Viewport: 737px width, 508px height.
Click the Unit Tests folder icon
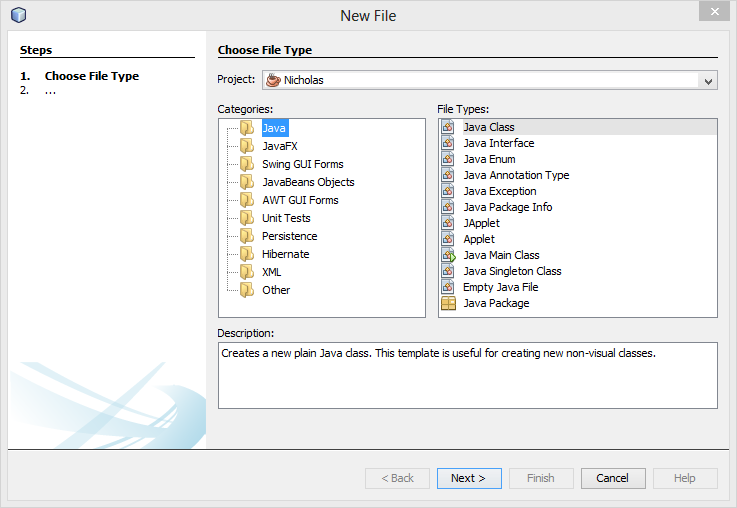(x=247, y=218)
